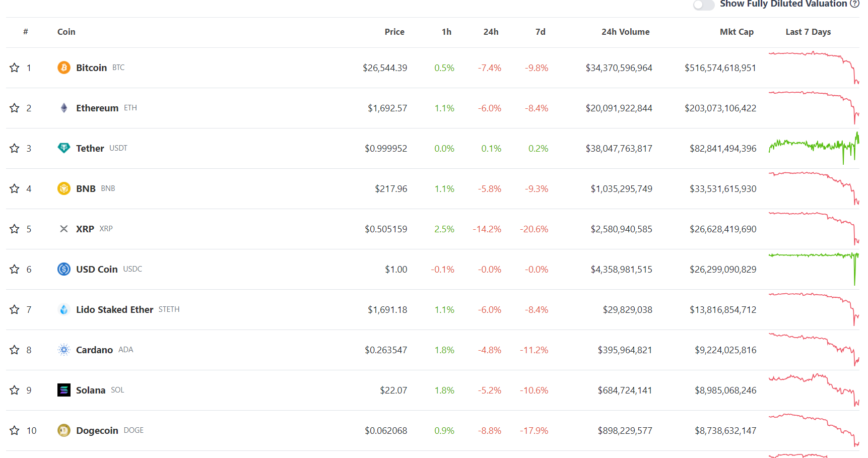
Task: Mark XRP as favorite with star
Action: 15,229
